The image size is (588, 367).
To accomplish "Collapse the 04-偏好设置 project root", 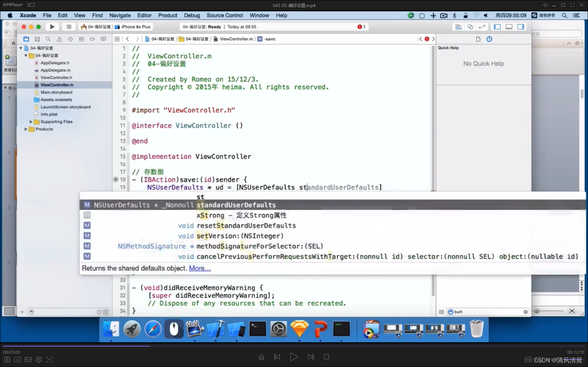I will 21,48.
